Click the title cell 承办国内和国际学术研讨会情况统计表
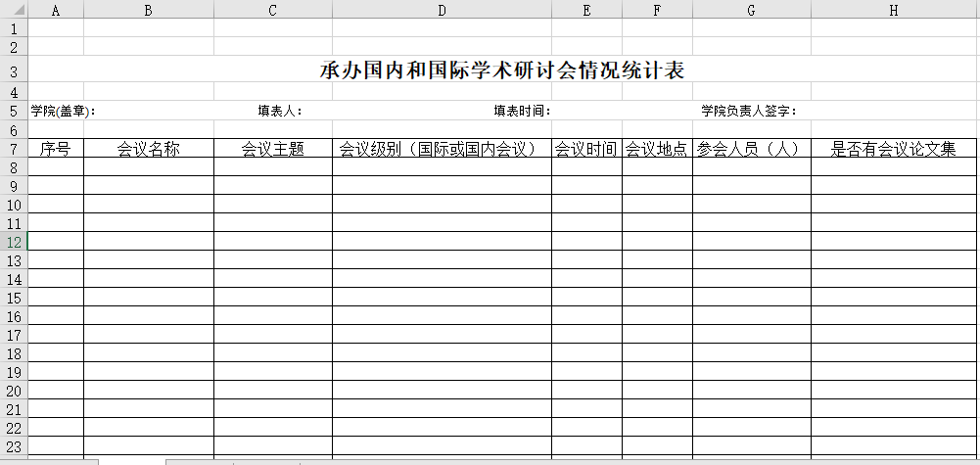 coord(502,70)
